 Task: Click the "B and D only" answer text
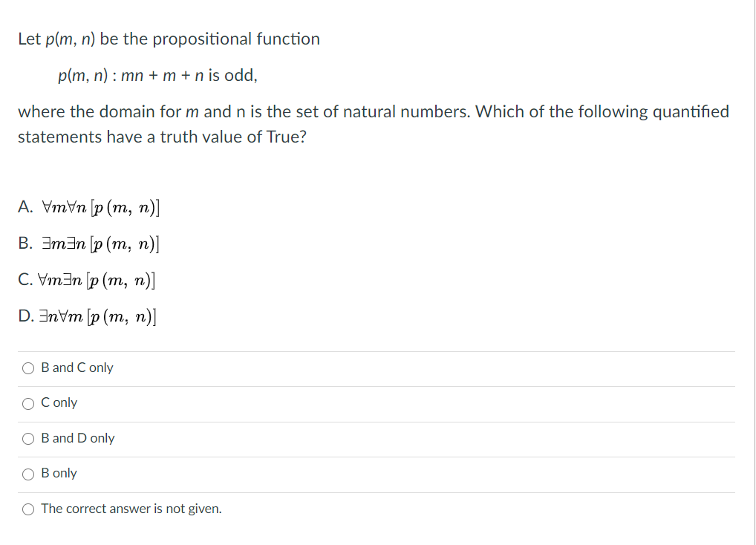click(78, 438)
